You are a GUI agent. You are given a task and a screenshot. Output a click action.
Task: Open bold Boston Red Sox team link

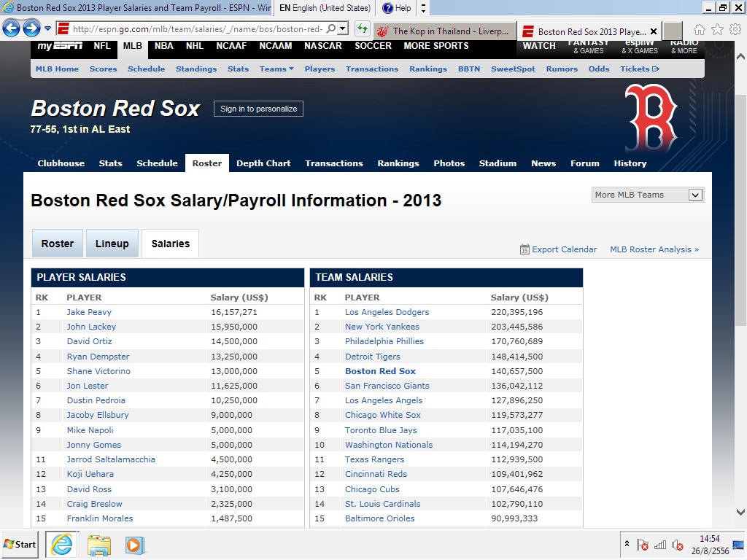(x=380, y=371)
